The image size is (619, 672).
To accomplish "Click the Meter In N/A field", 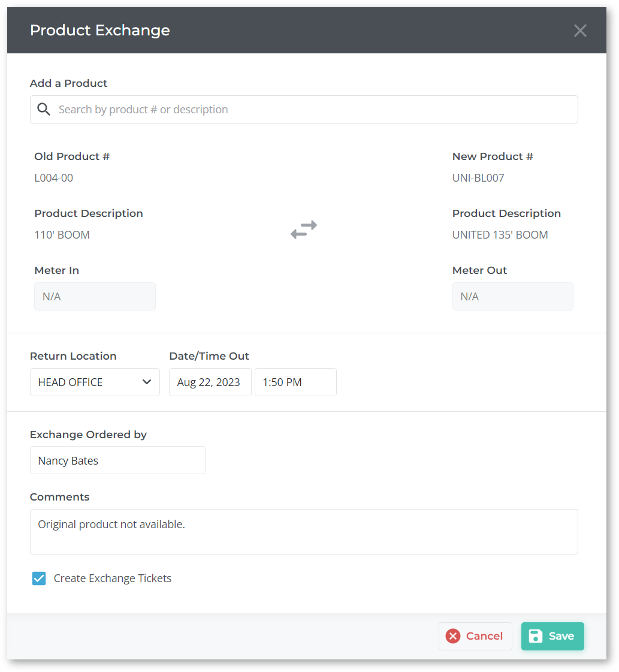I will point(95,296).
